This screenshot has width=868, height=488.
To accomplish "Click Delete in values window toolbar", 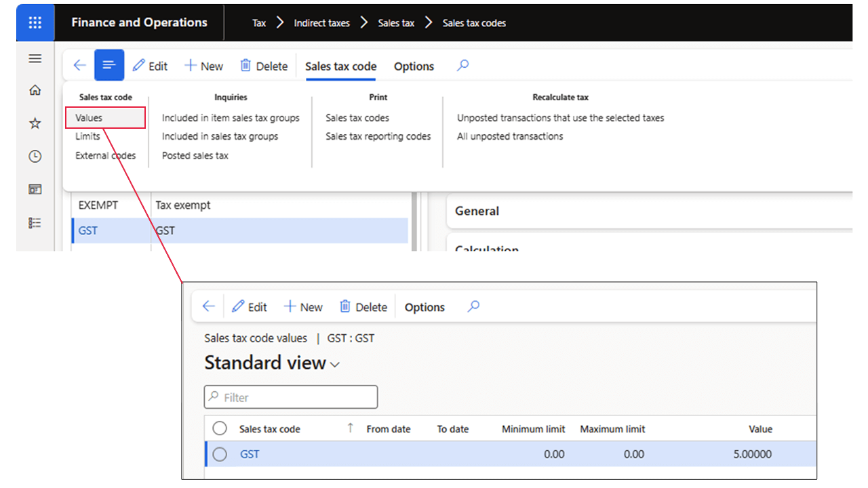I will [363, 307].
